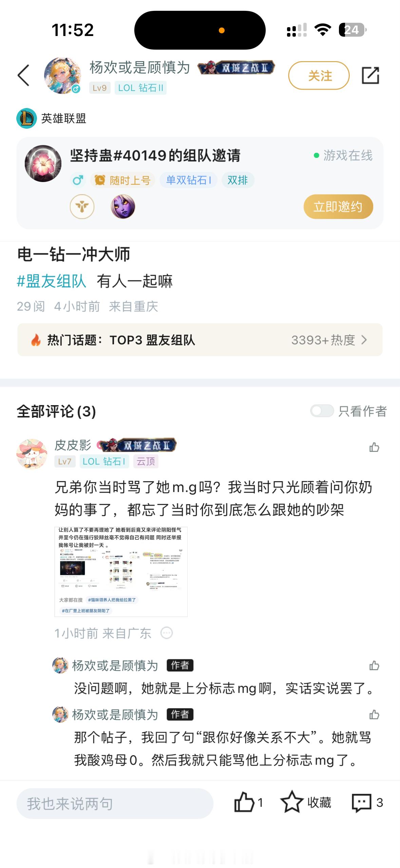Follow the author with 关注 button
The width and height of the screenshot is (400, 868).
click(319, 75)
